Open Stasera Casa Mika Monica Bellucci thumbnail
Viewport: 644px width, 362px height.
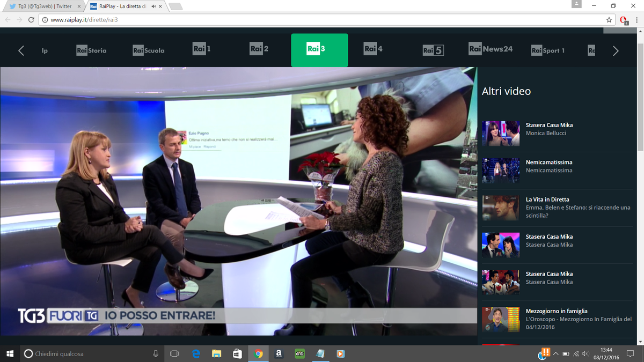[x=501, y=134]
